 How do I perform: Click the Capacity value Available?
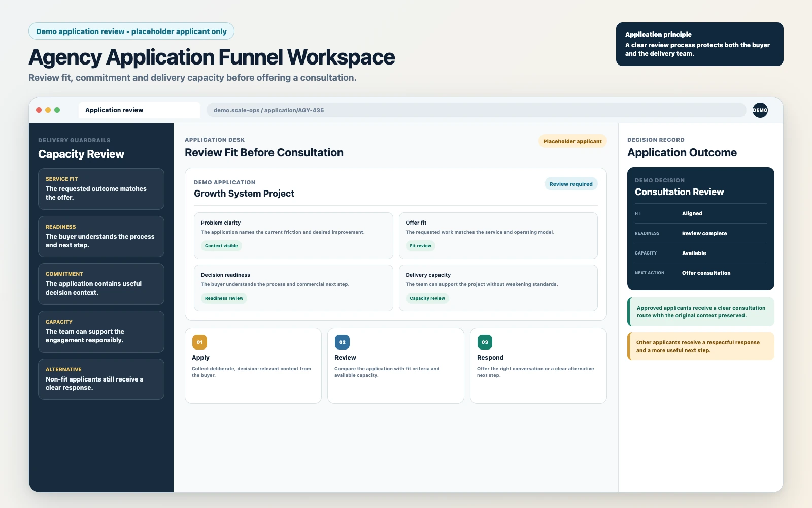694,253
